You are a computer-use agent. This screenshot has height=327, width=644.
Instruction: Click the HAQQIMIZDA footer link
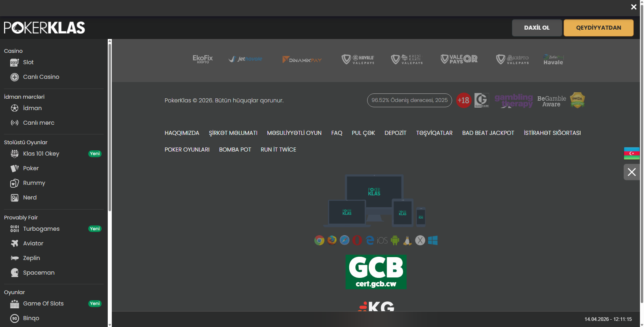pyautogui.click(x=182, y=133)
